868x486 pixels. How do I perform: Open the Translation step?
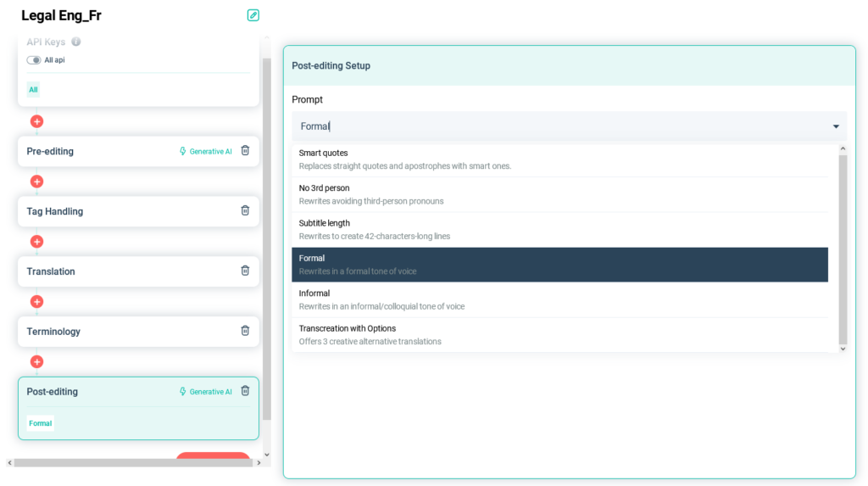coord(138,271)
